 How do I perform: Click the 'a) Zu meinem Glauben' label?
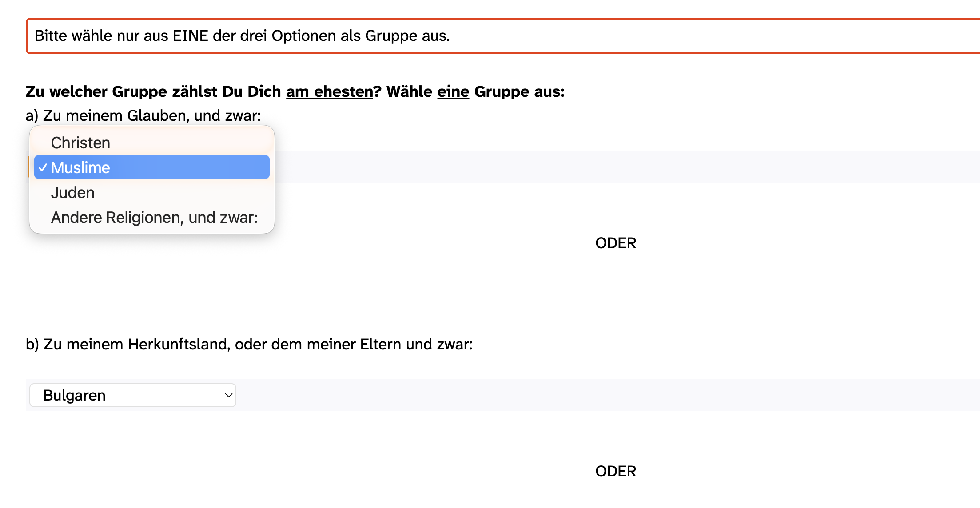pyautogui.click(x=143, y=115)
